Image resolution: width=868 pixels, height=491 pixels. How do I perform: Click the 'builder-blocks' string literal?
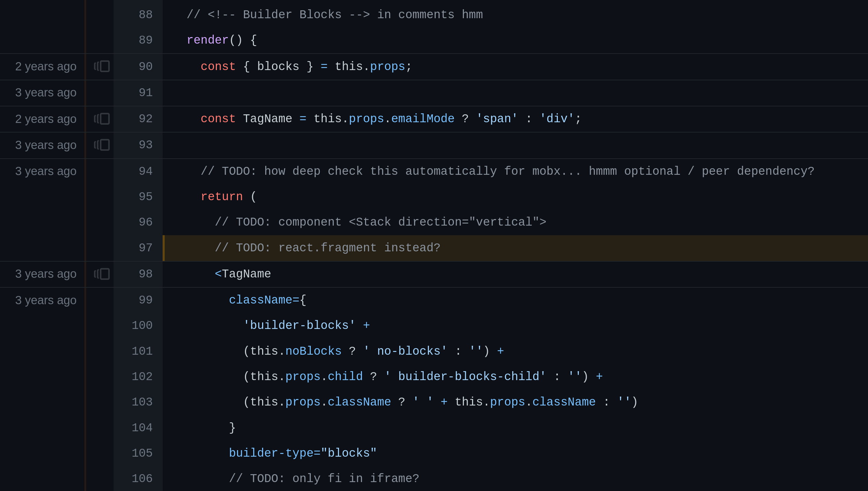pyautogui.click(x=299, y=326)
